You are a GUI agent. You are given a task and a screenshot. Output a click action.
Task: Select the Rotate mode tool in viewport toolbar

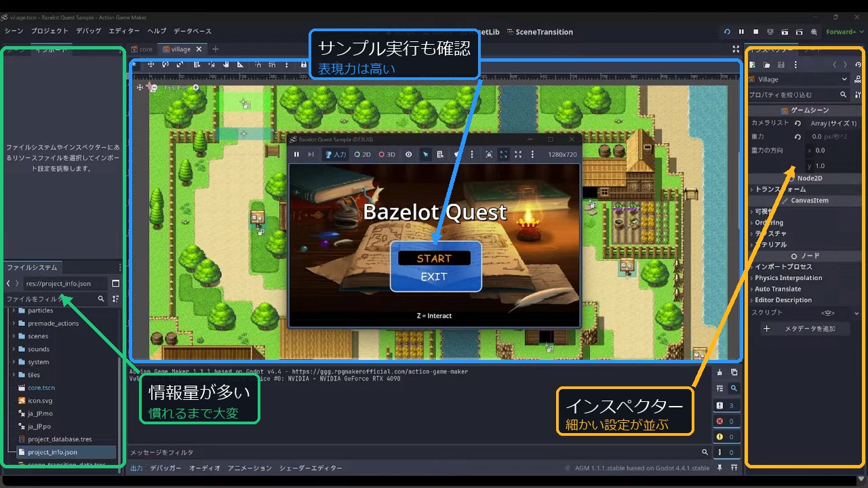165,64
